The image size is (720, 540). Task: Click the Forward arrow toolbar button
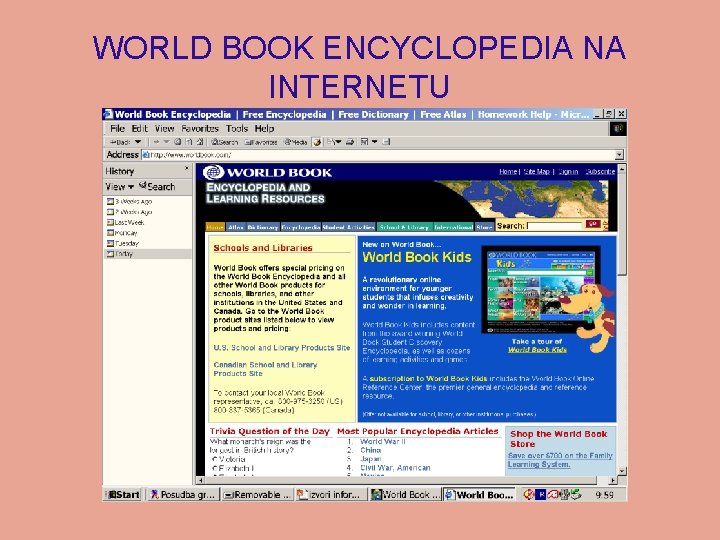pos(156,142)
